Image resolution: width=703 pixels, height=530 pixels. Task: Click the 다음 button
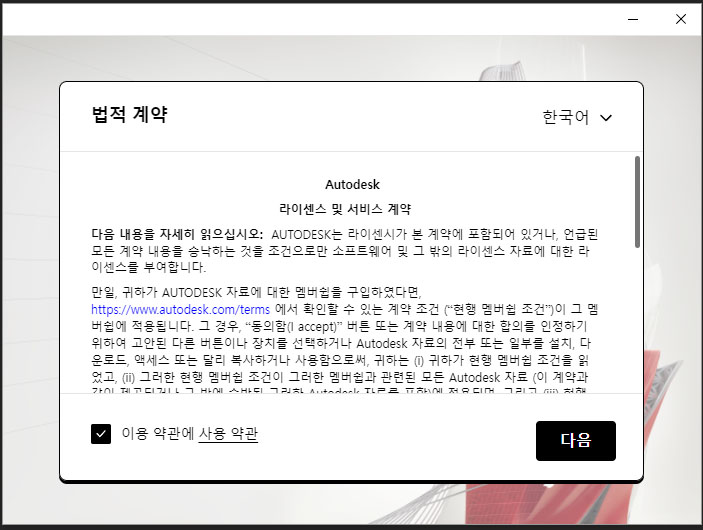pos(575,440)
